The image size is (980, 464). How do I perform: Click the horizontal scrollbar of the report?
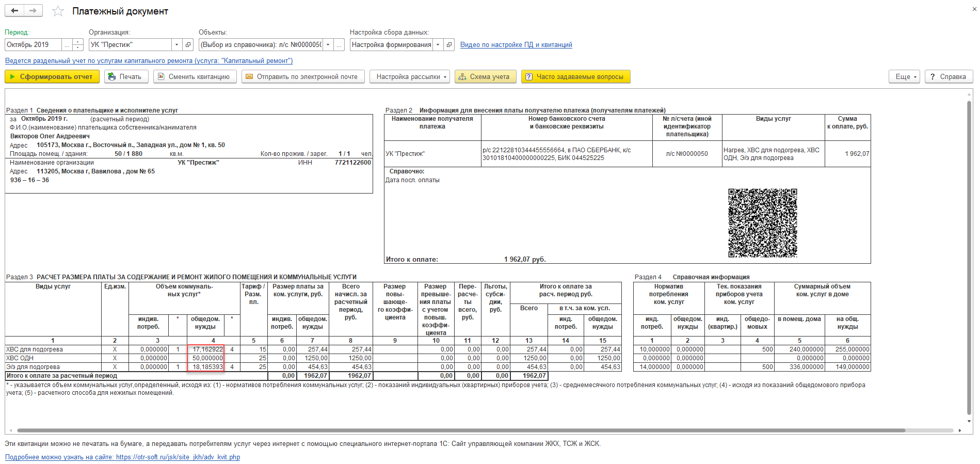click(x=461, y=430)
